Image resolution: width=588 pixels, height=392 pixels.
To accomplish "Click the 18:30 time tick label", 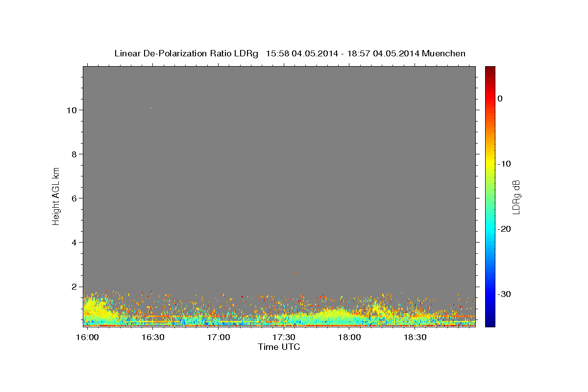I will tap(415, 338).
